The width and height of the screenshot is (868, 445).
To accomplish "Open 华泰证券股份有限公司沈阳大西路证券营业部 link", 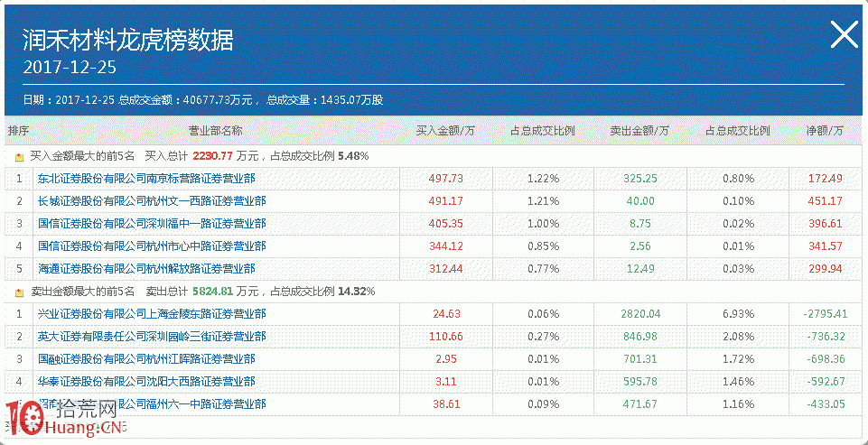I will click(x=146, y=381).
